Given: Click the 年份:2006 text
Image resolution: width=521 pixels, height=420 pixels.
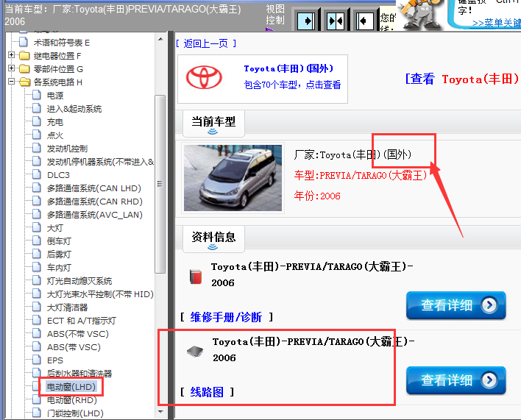Looking at the screenshot, I should coord(317,196).
